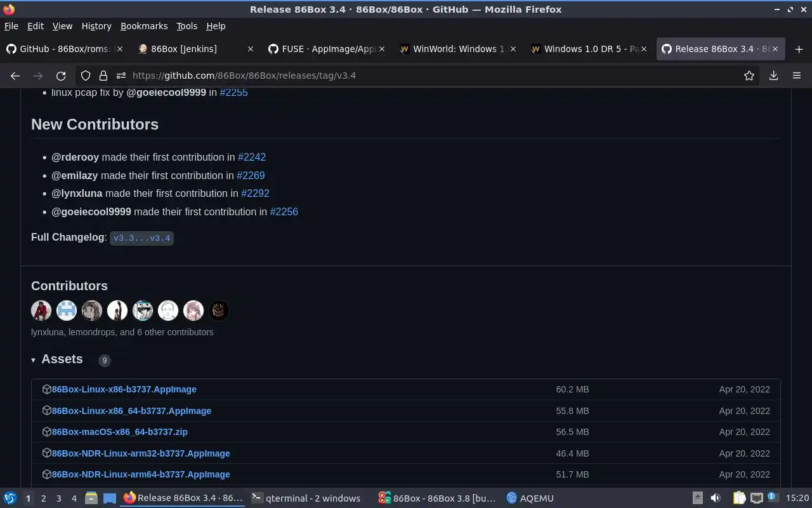The width and height of the screenshot is (812, 508).
Task: Download 86Box-Linux-x86-b3737.AppImage
Action: click(124, 389)
